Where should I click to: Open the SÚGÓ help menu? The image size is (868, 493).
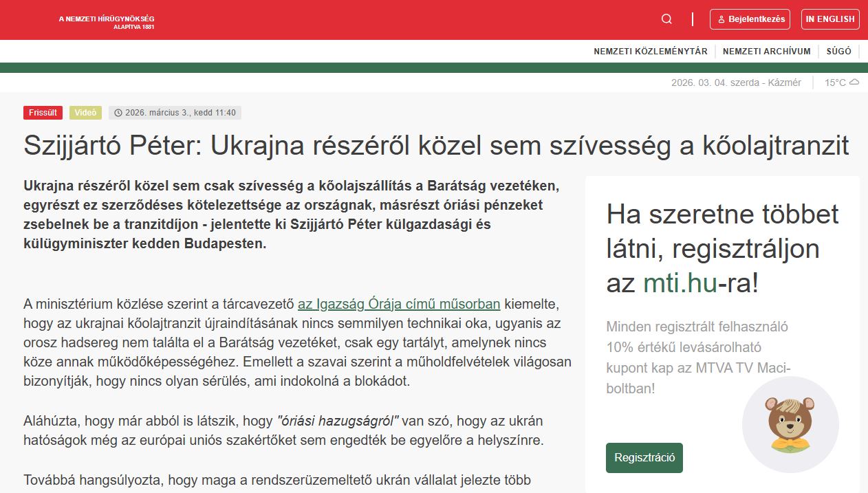[838, 51]
